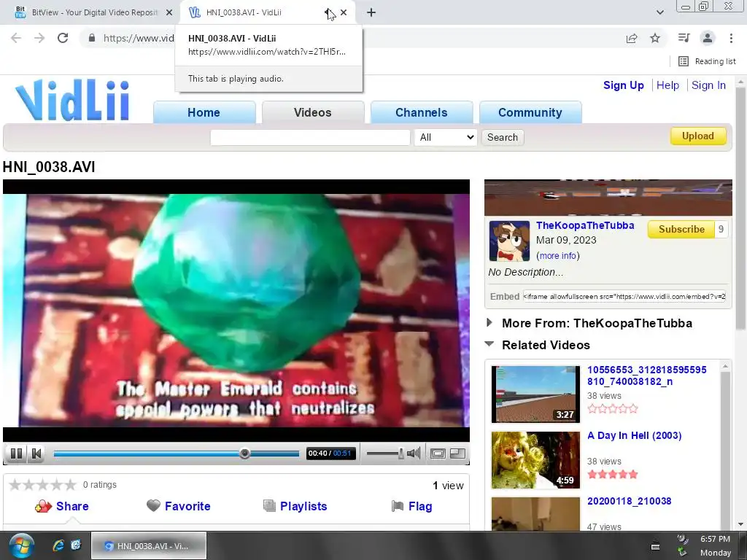This screenshot has width=747, height=560.
Task: Restart video using skip-to-start button
Action: (x=36, y=454)
